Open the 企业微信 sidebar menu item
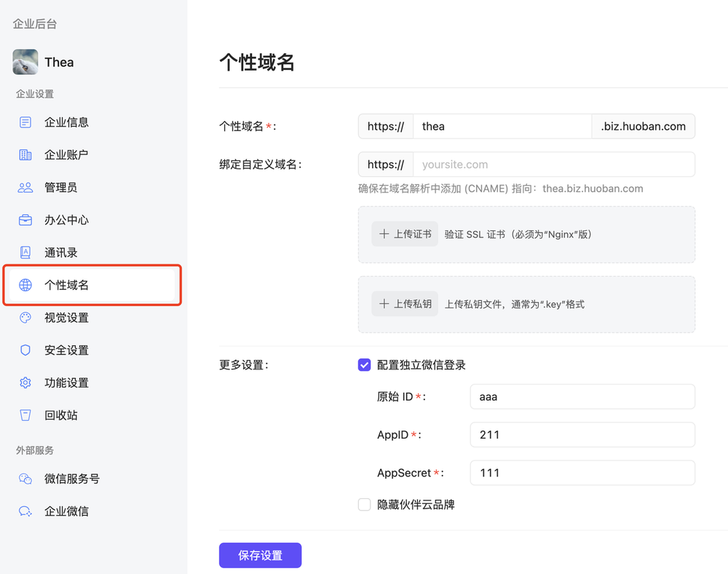728x574 pixels. click(66, 511)
